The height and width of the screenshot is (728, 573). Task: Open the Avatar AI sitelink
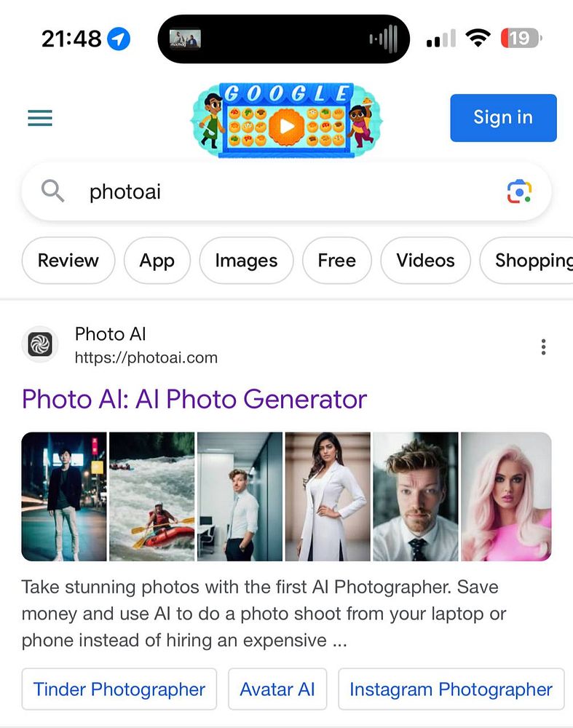click(277, 689)
